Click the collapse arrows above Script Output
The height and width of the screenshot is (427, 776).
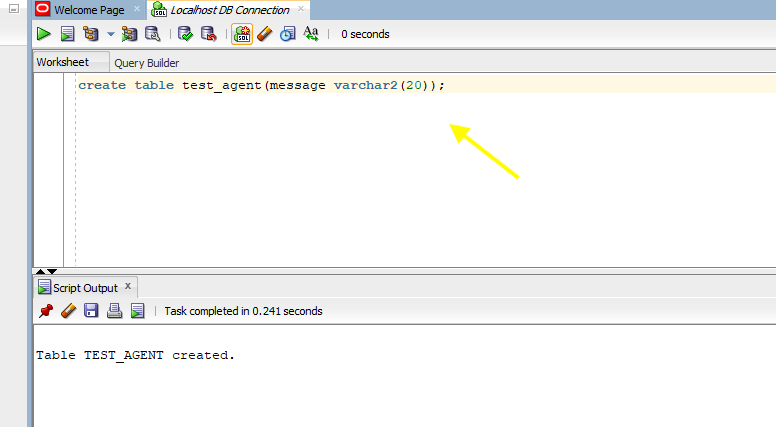[46, 271]
